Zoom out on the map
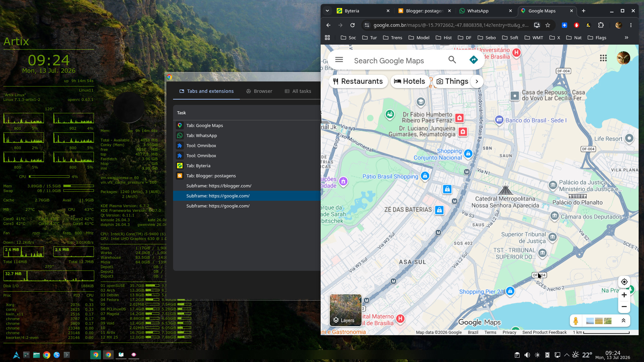 (x=624, y=307)
